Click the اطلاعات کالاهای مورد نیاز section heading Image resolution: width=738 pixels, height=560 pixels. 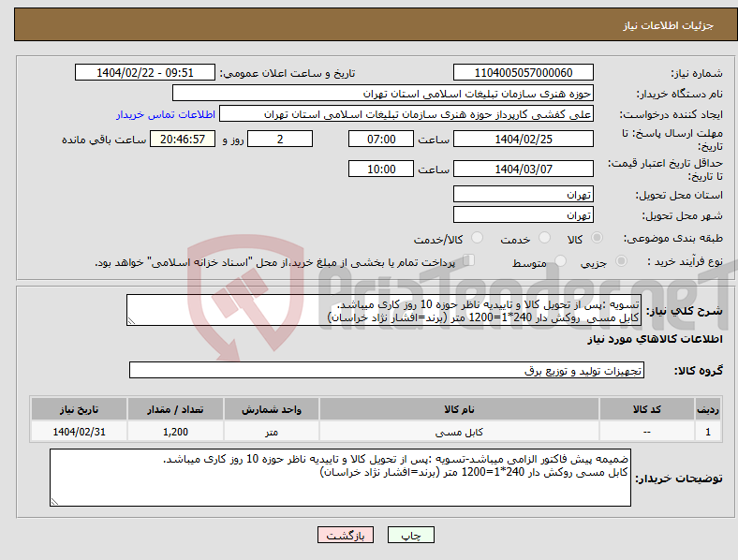tap(655, 339)
